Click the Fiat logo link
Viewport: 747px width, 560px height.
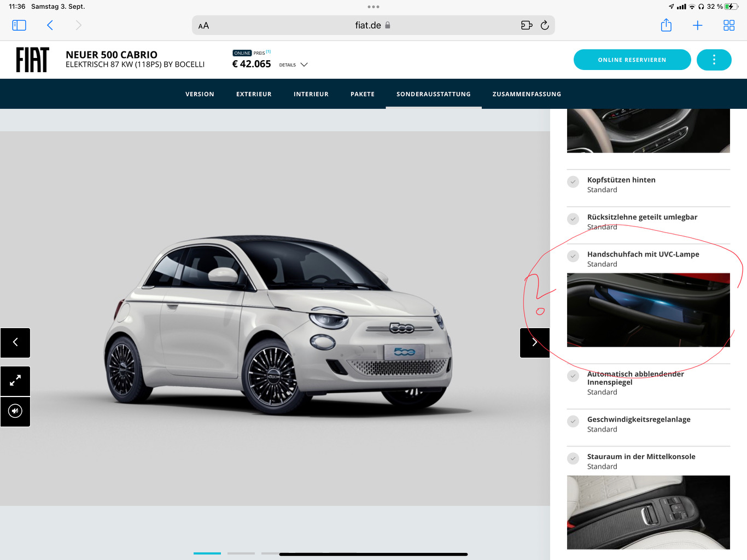[32, 60]
